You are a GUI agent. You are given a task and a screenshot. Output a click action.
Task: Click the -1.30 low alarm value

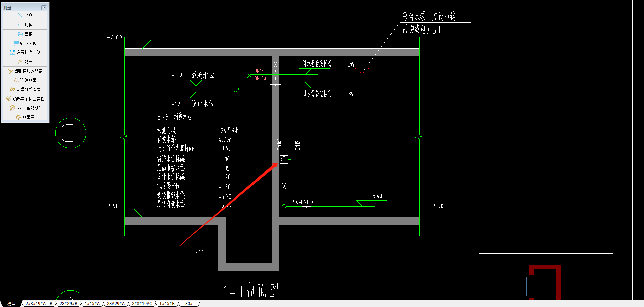tap(225, 187)
